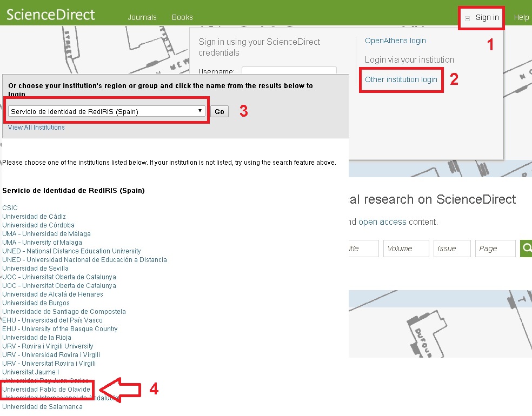
Task: Select Universidad de Alcalá de Henares
Action: coord(52,294)
